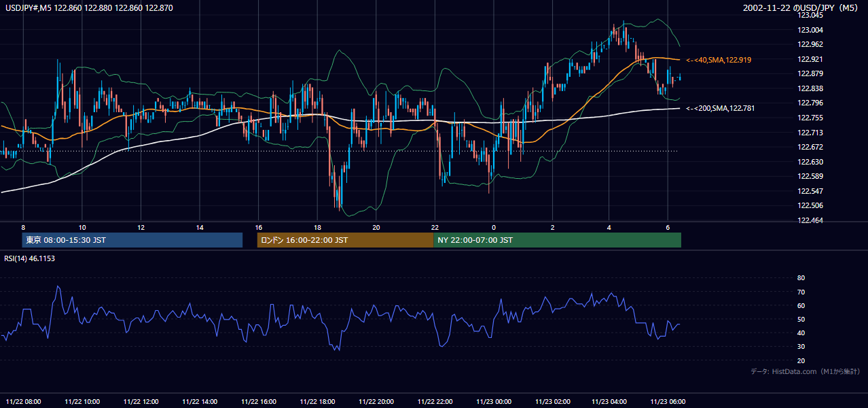Click price level 122.796 on axis
The image size is (868, 408).
click(x=810, y=103)
